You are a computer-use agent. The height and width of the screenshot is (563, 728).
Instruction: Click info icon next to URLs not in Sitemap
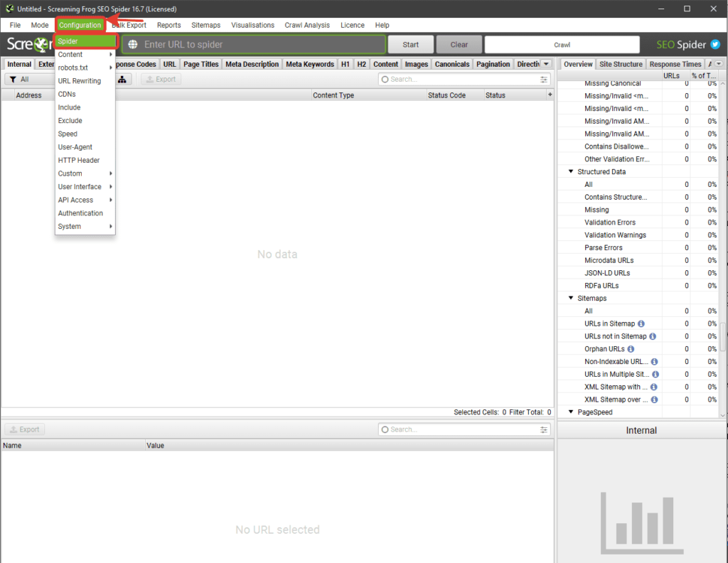(x=653, y=336)
